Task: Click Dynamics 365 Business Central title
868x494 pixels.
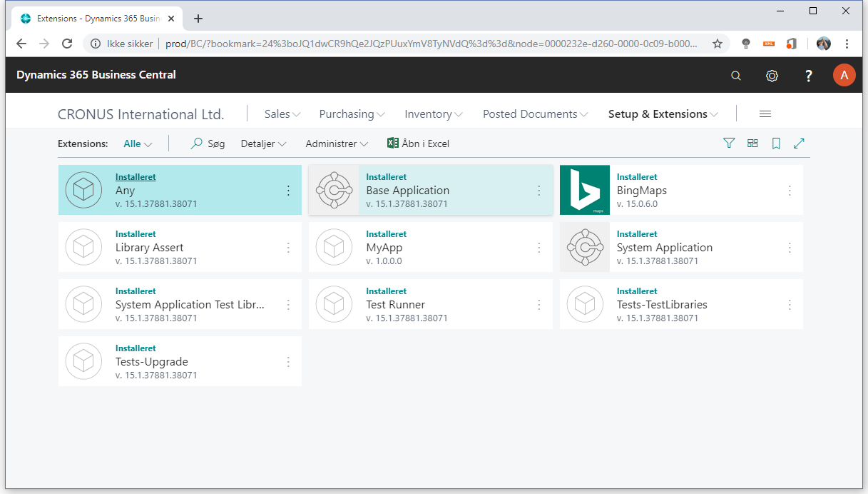Action: (96, 75)
